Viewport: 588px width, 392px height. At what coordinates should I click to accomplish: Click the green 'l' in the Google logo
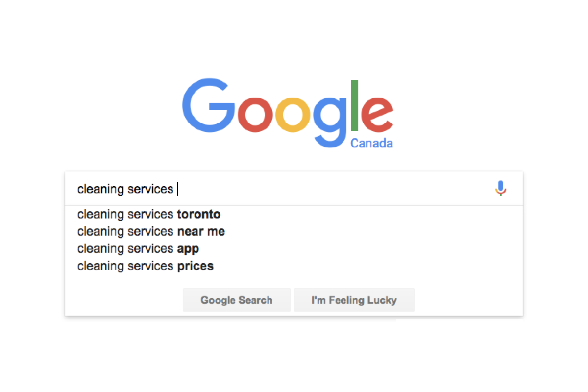(x=355, y=106)
